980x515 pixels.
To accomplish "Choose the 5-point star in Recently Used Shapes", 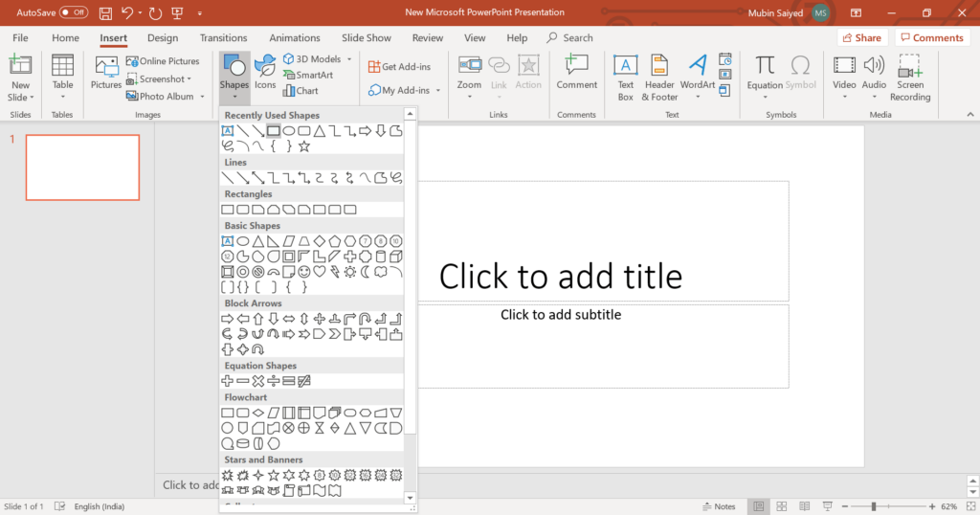I will (304, 146).
